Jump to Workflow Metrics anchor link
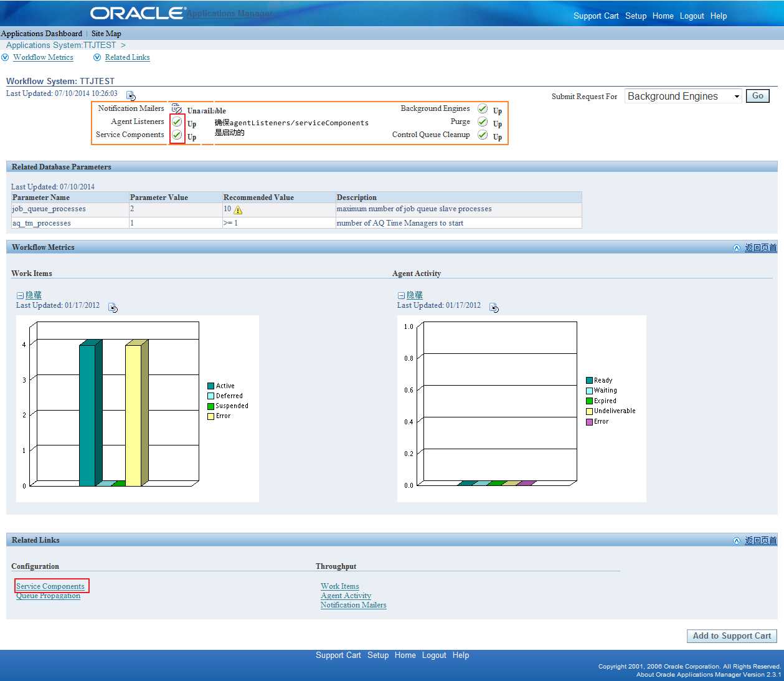 pos(43,57)
